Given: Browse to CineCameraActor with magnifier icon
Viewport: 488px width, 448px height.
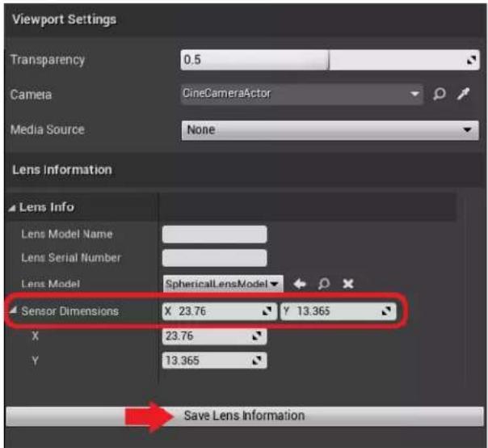Looking at the screenshot, I should coord(440,94).
